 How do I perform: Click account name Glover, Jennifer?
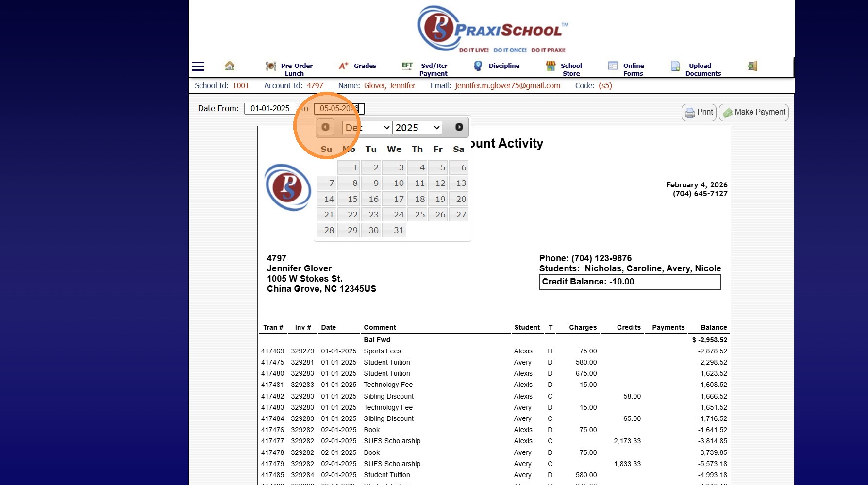pos(390,85)
